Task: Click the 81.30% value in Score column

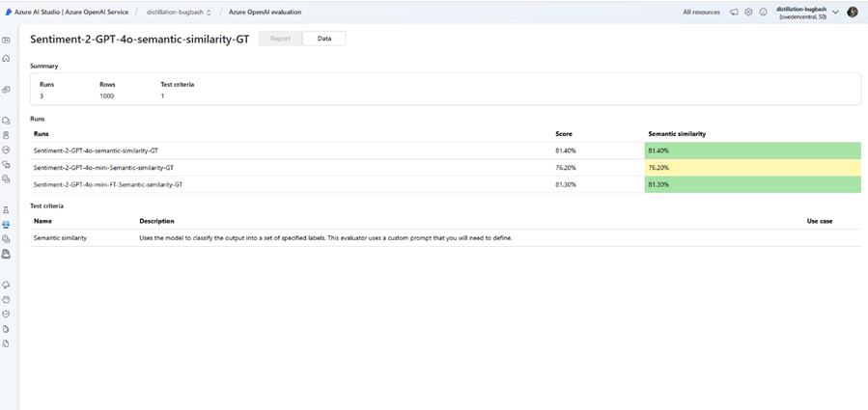Action: point(565,185)
